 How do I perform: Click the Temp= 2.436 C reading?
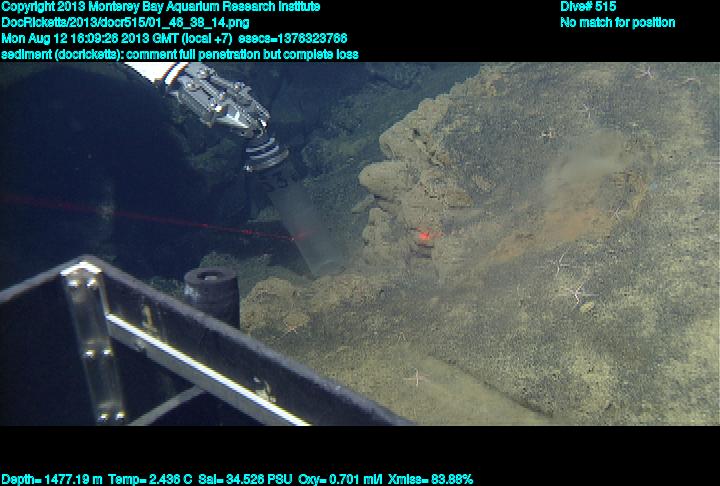(x=150, y=479)
